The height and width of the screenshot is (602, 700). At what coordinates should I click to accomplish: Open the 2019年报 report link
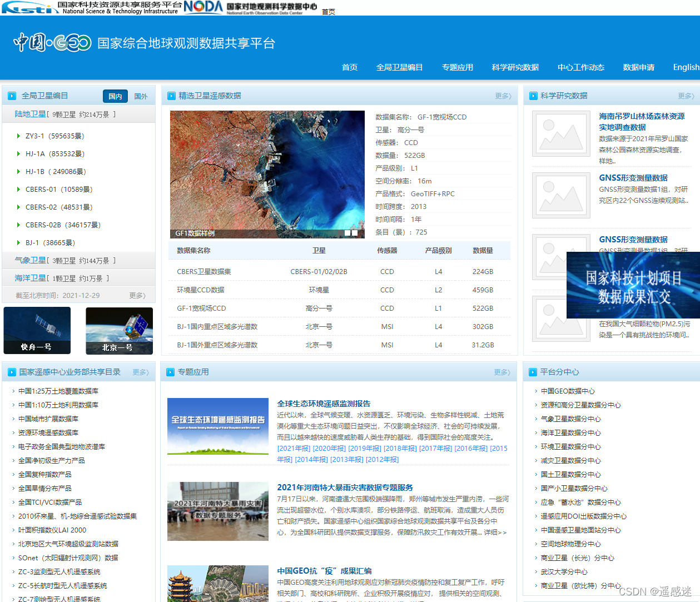pos(365,449)
